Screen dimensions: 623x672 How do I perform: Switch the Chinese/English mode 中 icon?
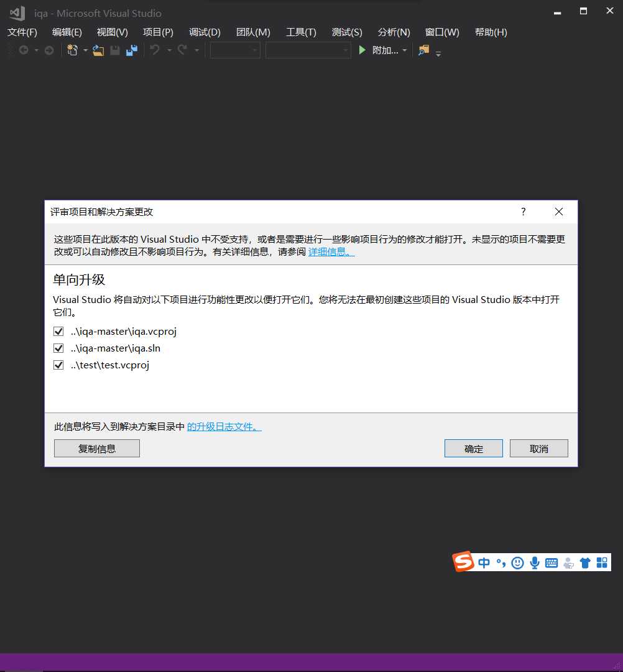pyautogui.click(x=484, y=562)
